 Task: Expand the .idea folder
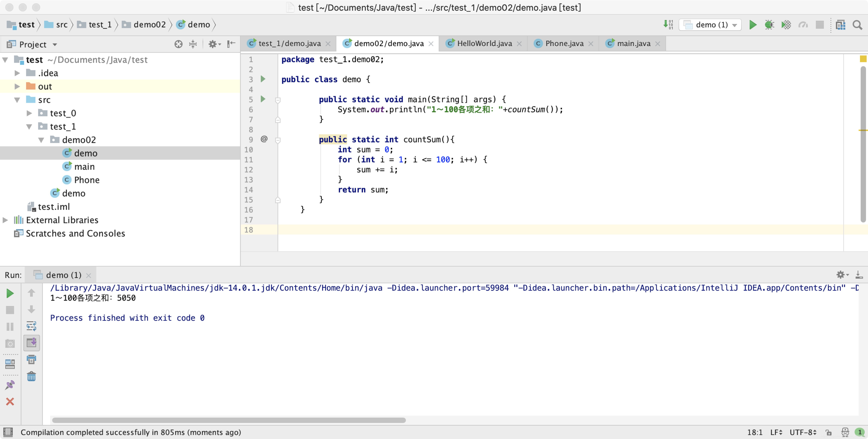click(17, 73)
